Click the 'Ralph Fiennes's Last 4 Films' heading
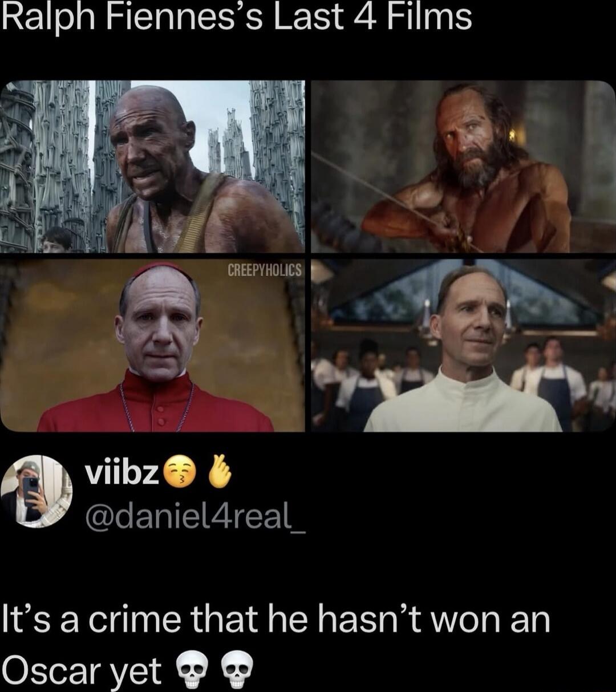Screen dimensions: 616x692 237,17
